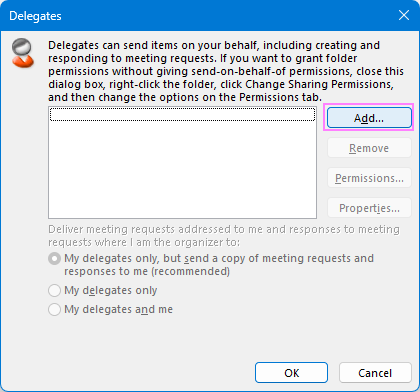This screenshot has width=420, height=392.
Task: Close the Delegates dialog window
Action: point(404,15)
